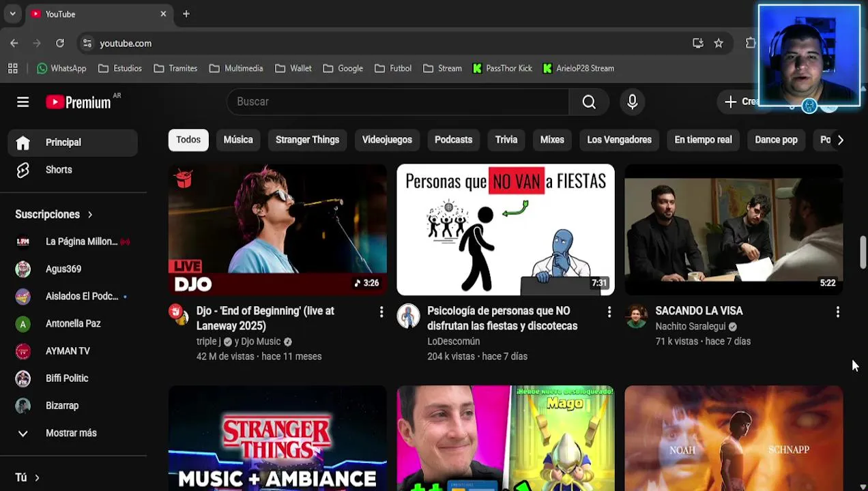This screenshot has width=868, height=491.
Task: Select the Todos filter chip
Action: (188, 140)
